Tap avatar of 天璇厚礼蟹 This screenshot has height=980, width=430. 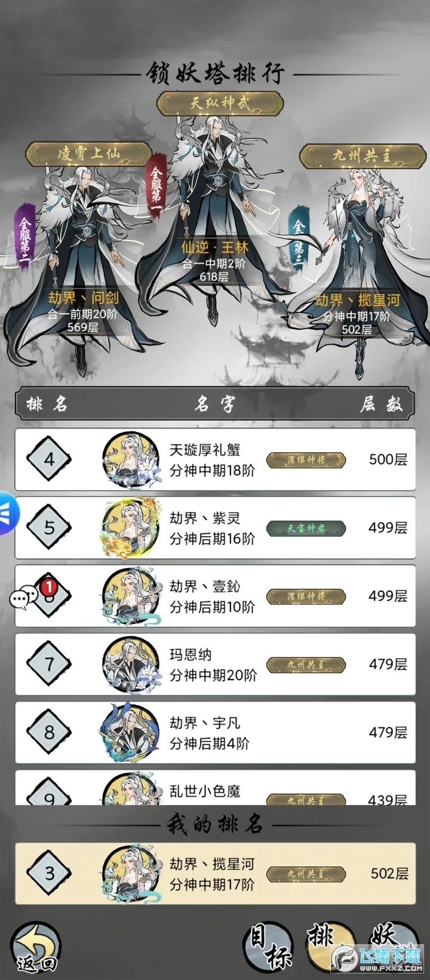click(x=131, y=460)
